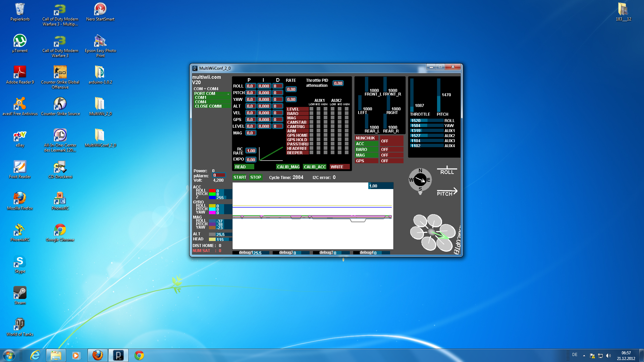Toggle LEVEL checkbox under AUX1 HIGH

pos(325,109)
